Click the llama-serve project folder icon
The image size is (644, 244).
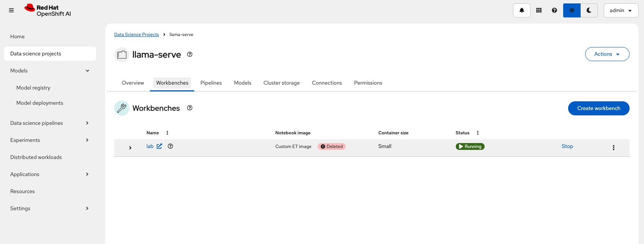click(x=122, y=55)
